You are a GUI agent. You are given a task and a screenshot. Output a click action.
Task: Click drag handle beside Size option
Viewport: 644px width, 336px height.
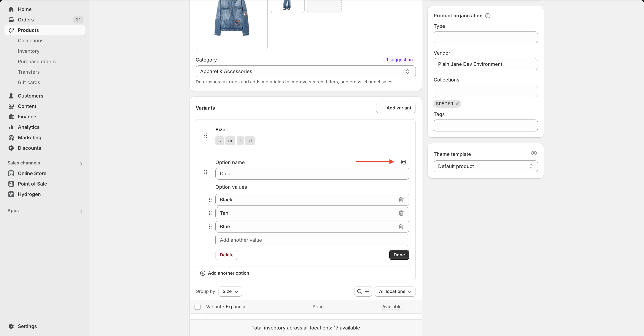(206, 136)
